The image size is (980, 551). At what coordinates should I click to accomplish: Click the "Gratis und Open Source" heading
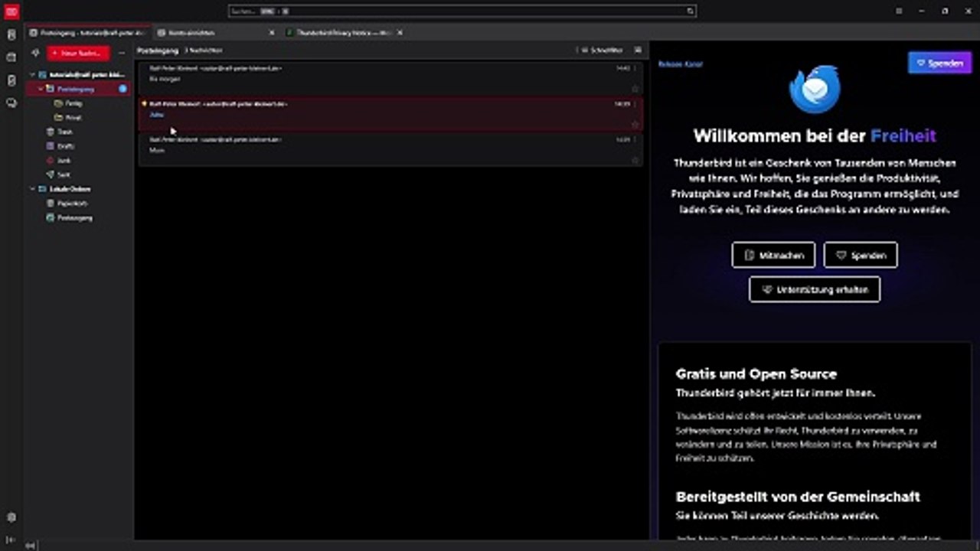click(x=756, y=374)
